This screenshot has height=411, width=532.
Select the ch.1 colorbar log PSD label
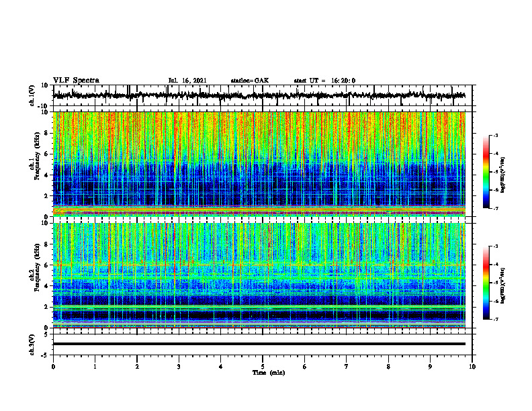tap(503, 175)
